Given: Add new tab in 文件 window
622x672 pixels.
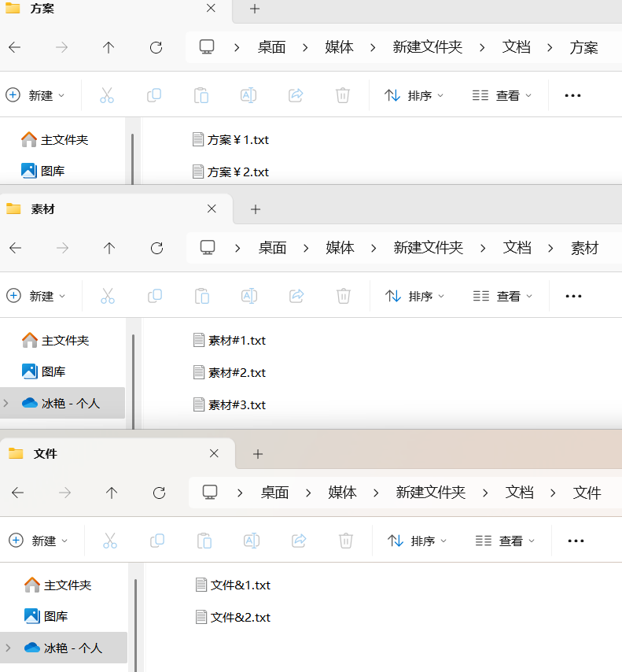Looking at the screenshot, I should 257,454.
